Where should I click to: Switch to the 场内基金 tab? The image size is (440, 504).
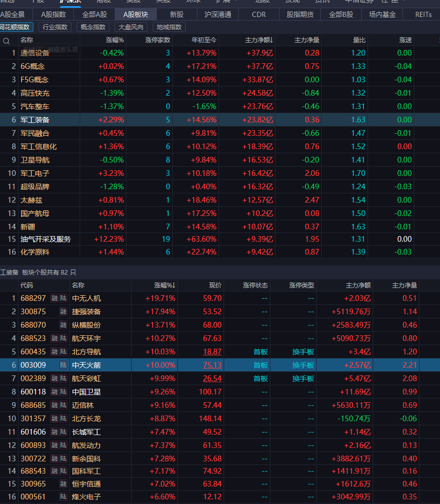tap(382, 14)
